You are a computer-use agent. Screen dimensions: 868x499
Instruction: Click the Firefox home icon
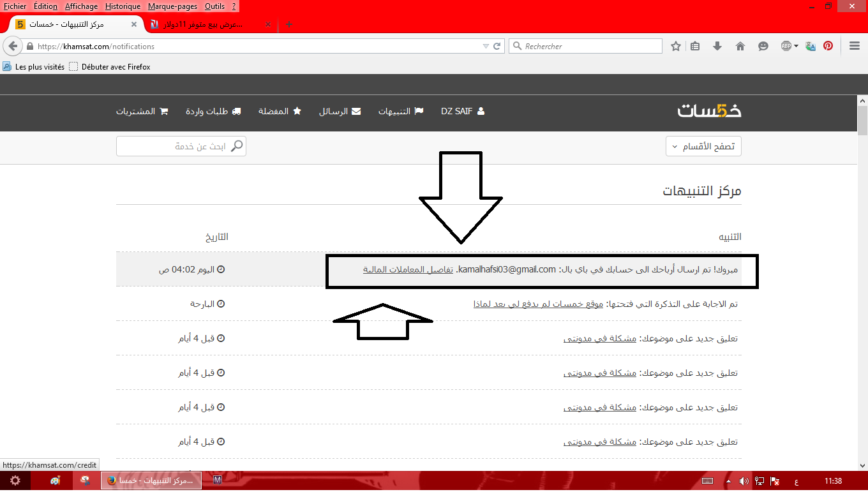click(x=740, y=46)
